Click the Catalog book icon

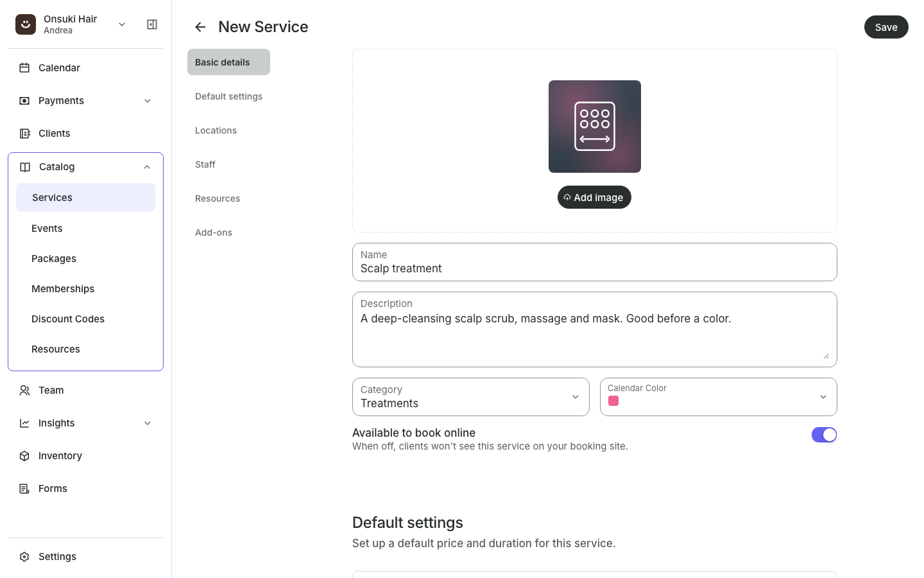25,167
